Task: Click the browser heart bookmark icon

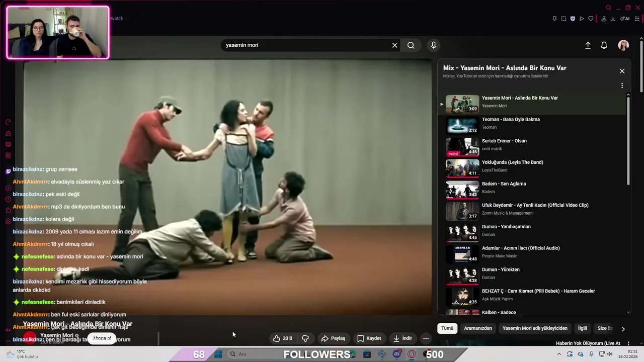Action: point(591,19)
